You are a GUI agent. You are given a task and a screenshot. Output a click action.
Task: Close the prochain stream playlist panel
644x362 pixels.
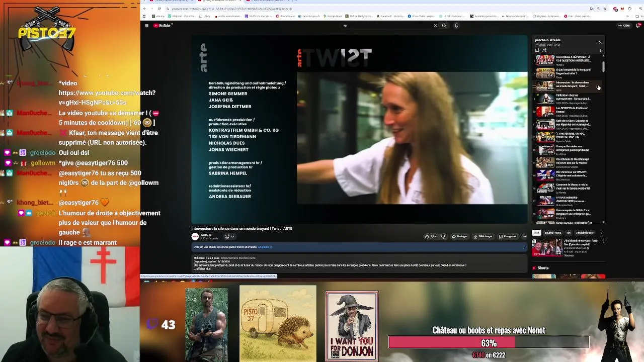(x=600, y=42)
